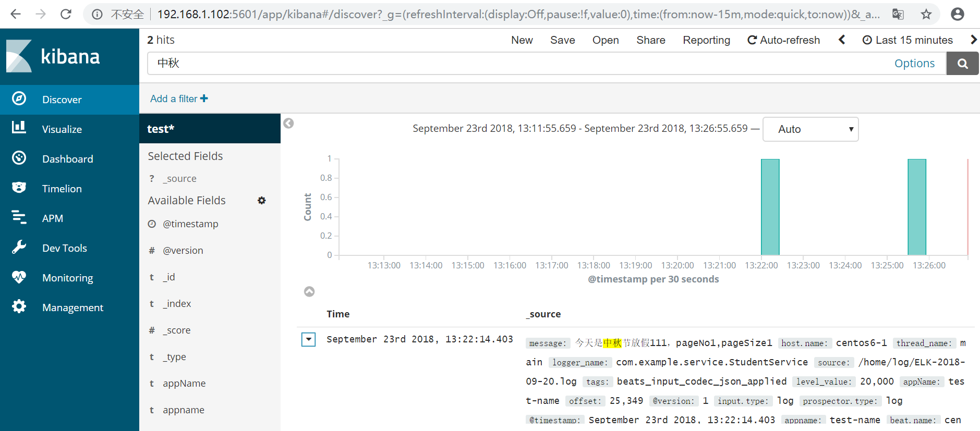Click the Time column header
The width and height of the screenshot is (980, 431).
pos(338,314)
